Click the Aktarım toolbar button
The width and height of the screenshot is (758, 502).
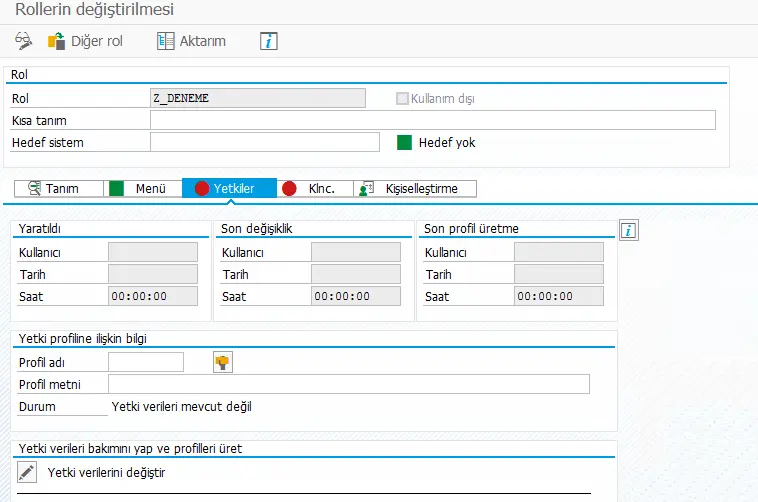tap(191, 41)
